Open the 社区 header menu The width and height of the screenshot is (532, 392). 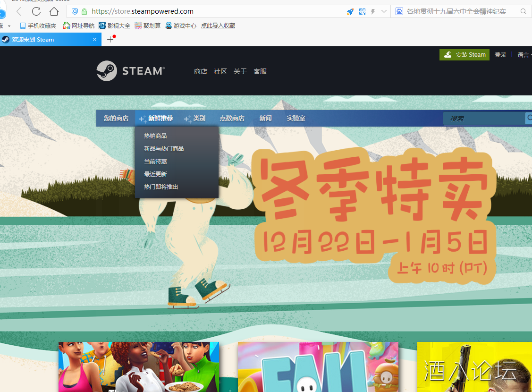point(220,71)
